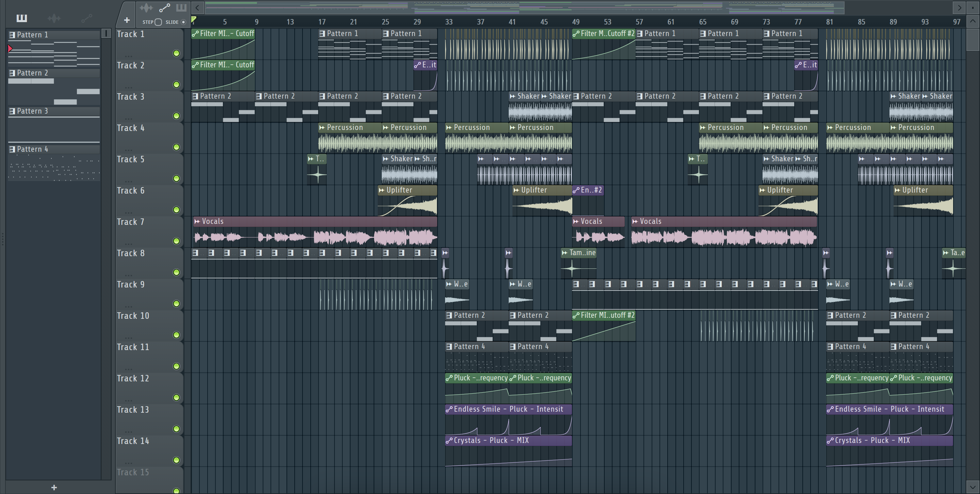Open the first E..it automation clip menu on Track 2
The height and width of the screenshot is (494, 980).
[418, 65]
